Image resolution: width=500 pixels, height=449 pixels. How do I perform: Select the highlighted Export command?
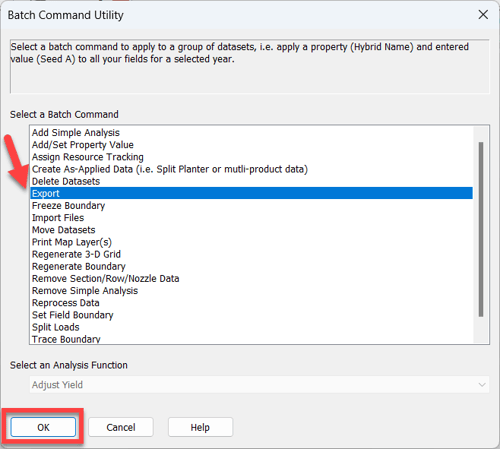click(x=251, y=193)
